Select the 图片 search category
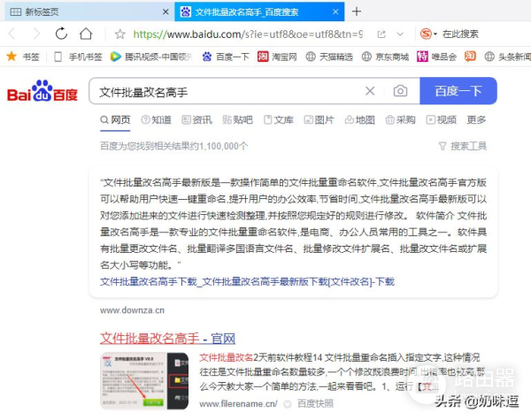531x420 pixels. 319,119
